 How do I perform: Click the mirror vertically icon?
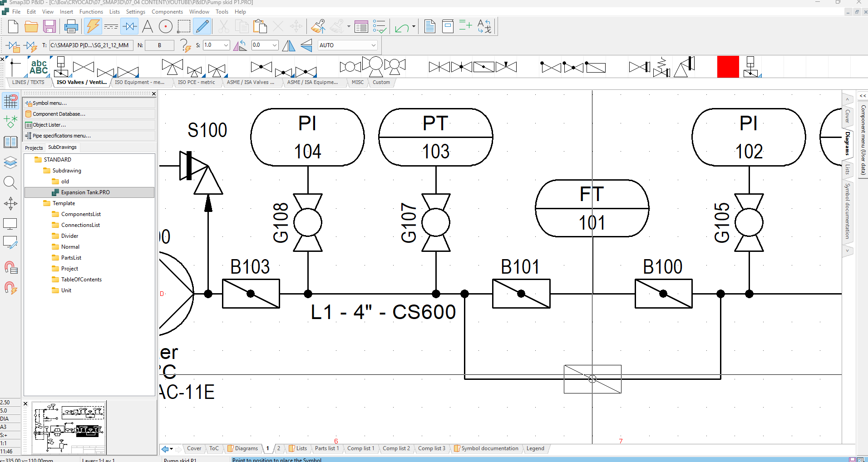click(x=289, y=45)
